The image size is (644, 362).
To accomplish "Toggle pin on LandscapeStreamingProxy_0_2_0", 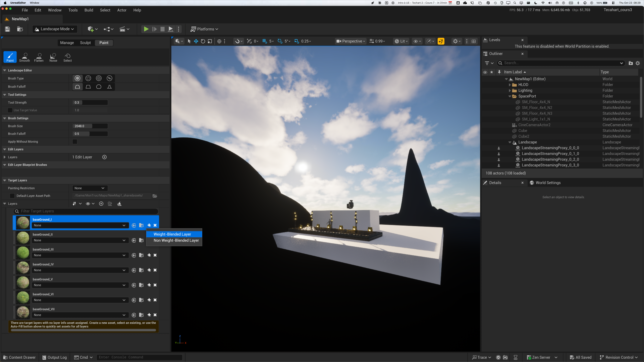I will tap(499, 160).
